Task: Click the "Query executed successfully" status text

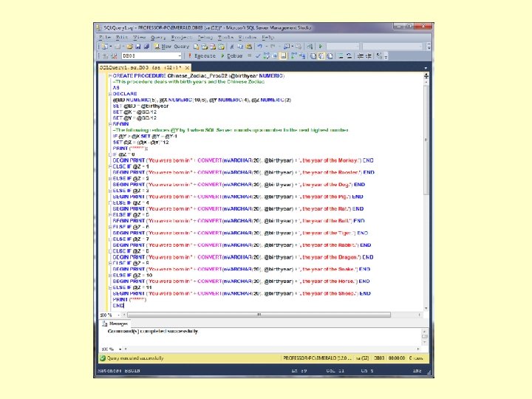Action: (135, 358)
